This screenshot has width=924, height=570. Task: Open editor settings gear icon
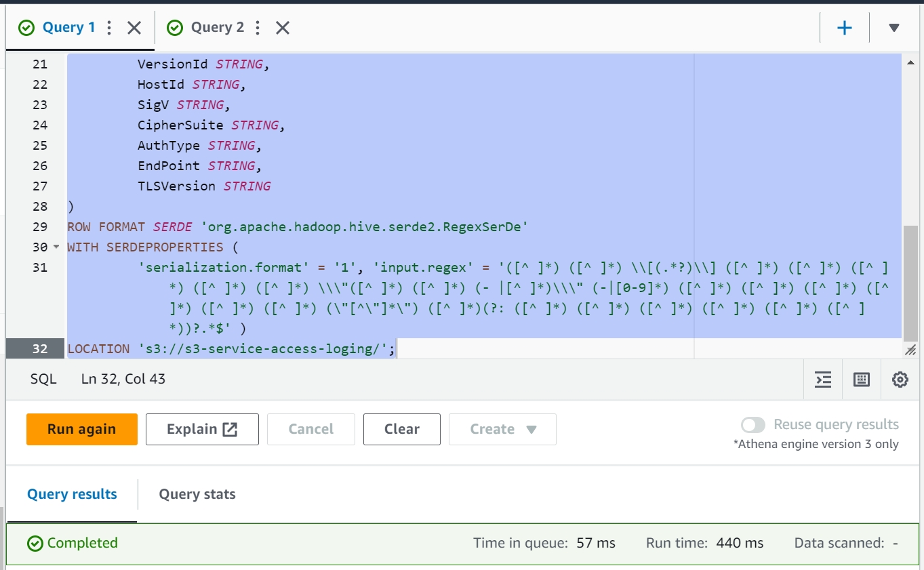pyautogui.click(x=900, y=380)
